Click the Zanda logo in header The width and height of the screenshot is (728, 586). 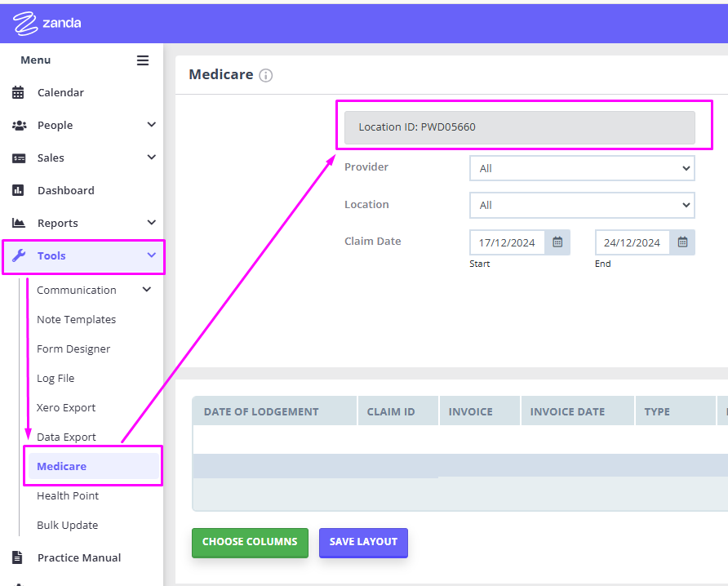(x=47, y=24)
